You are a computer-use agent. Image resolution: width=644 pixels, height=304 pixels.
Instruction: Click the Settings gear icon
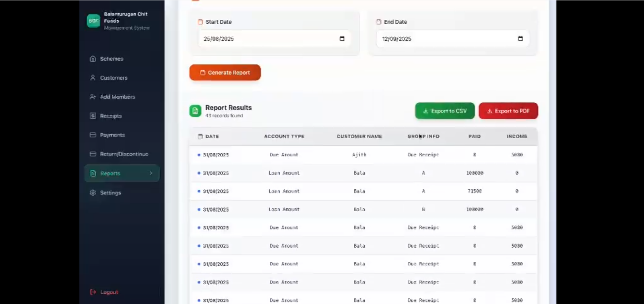click(93, 193)
